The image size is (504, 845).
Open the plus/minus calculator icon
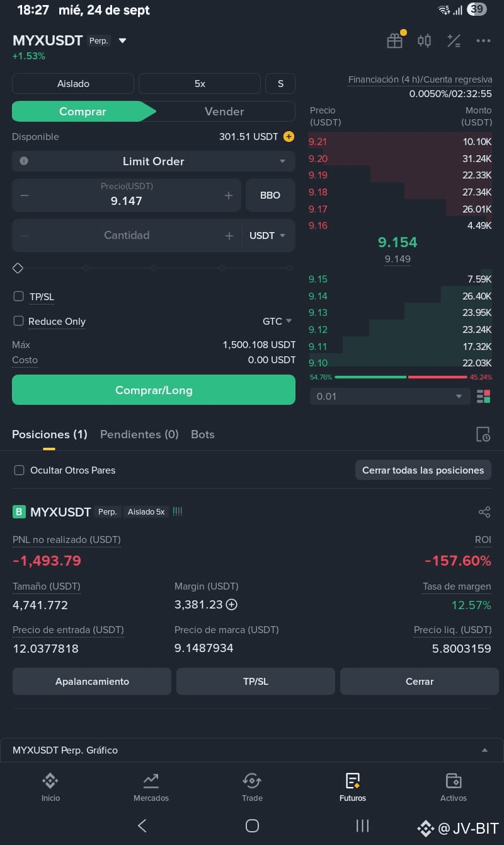pos(454,41)
